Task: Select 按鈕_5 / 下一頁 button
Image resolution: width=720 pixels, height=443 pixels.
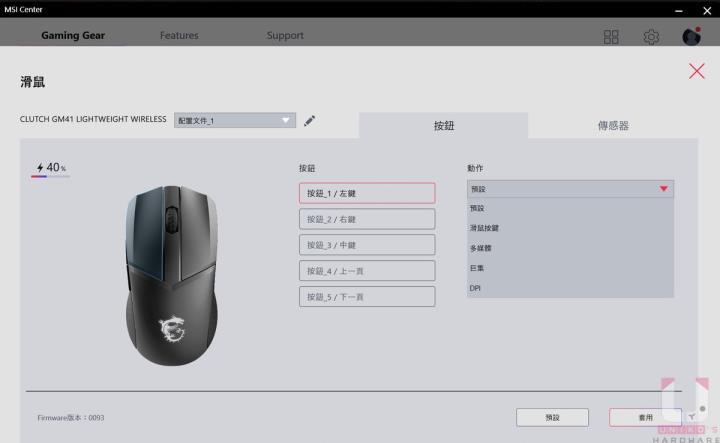Action: tap(367, 297)
